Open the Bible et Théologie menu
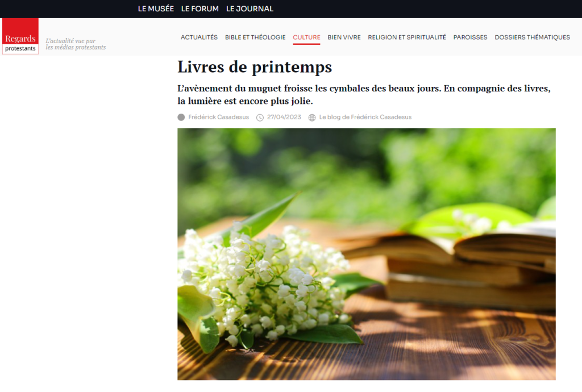 (255, 37)
